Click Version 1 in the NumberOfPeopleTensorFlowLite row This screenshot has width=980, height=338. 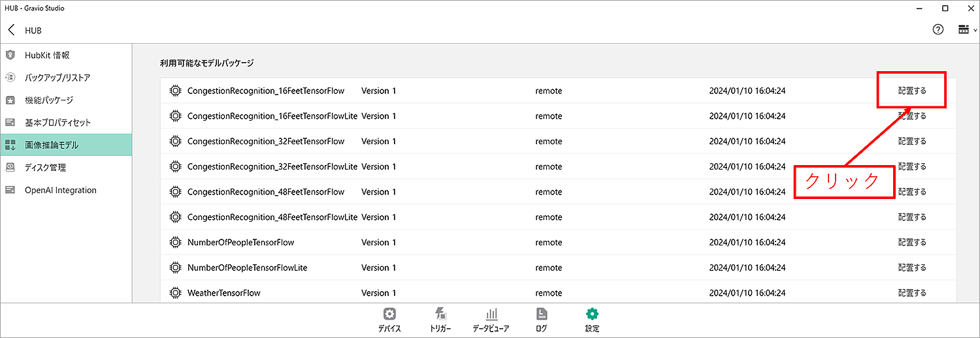pos(379,268)
